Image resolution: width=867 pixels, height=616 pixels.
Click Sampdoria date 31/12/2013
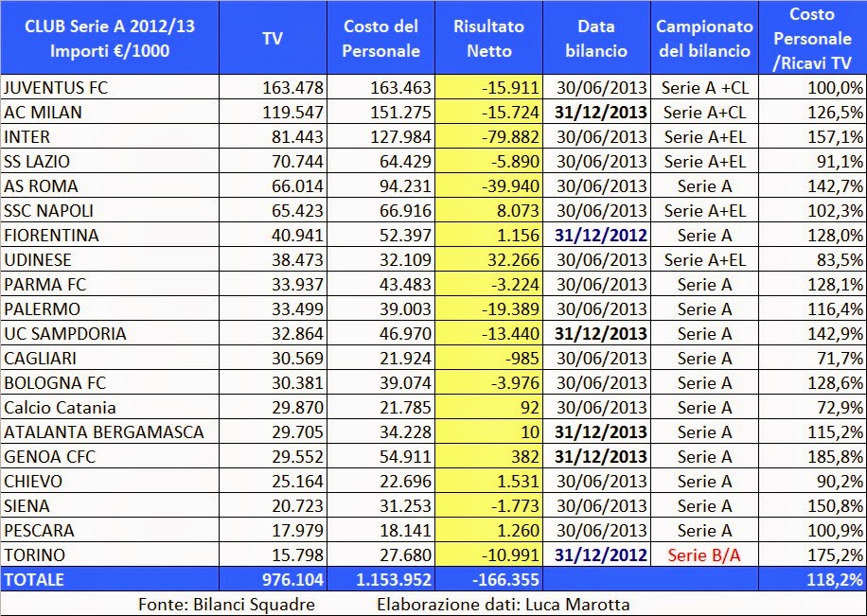601,333
